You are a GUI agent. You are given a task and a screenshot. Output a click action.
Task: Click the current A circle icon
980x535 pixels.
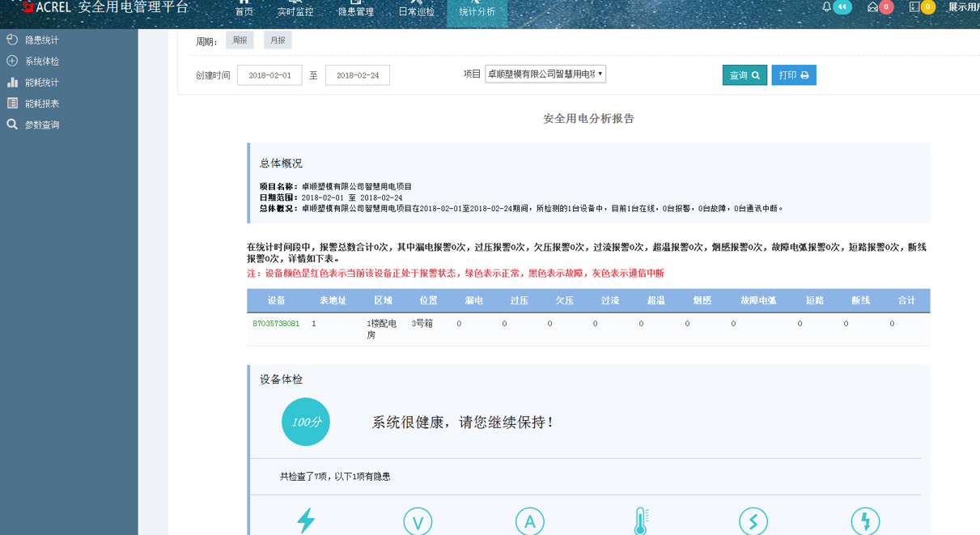click(530, 521)
